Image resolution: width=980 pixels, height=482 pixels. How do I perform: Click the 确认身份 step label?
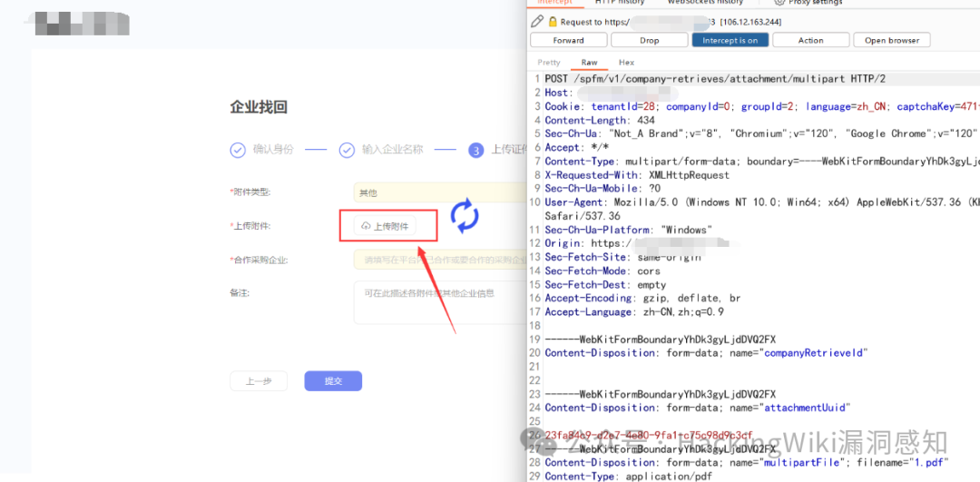pos(272,150)
